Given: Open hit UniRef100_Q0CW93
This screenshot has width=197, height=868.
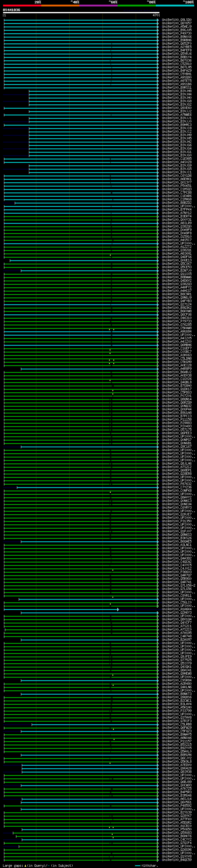Looking at the screenshot, I should [177, 786].
